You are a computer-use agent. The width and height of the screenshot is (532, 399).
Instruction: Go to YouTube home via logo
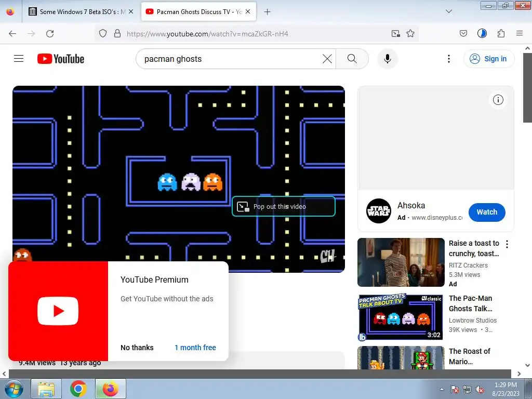coord(61,59)
